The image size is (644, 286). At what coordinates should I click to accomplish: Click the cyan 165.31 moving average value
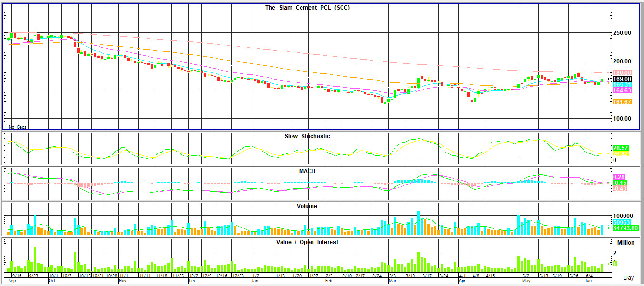[x=622, y=84]
